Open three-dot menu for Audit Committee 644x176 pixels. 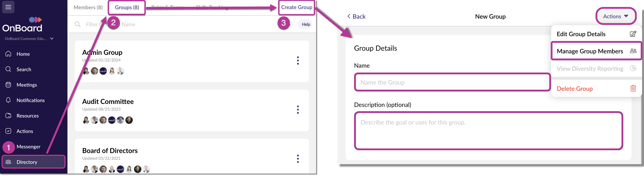tap(298, 109)
